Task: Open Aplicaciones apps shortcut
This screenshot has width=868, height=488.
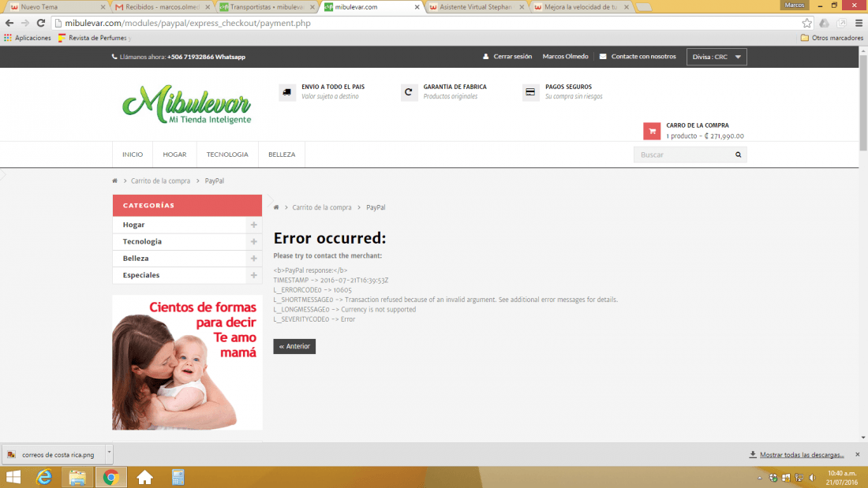Action: coord(28,38)
